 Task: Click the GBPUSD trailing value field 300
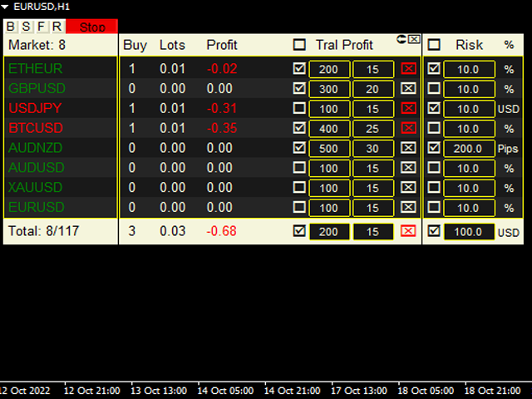point(329,89)
